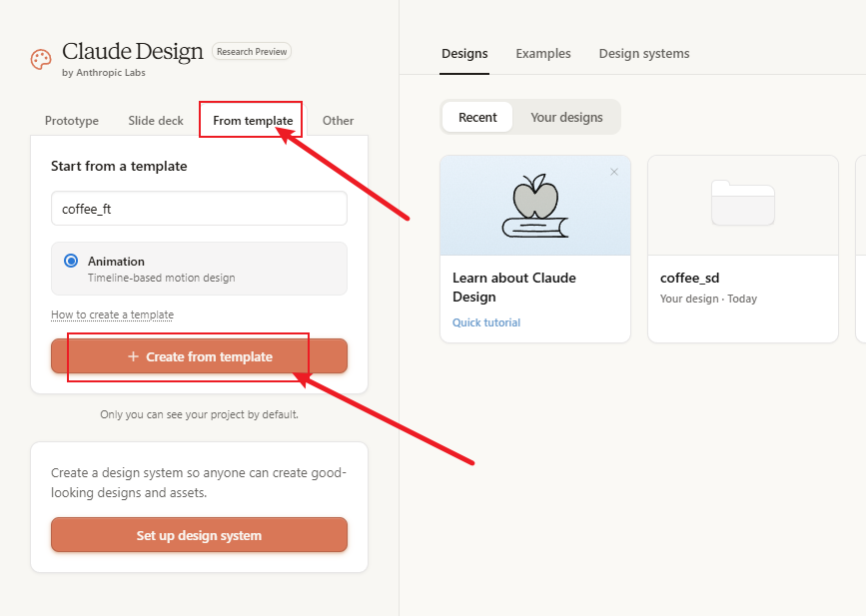The image size is (866, 616).
Task: Select the Animation radio button
Action: (x=71, y=261)
